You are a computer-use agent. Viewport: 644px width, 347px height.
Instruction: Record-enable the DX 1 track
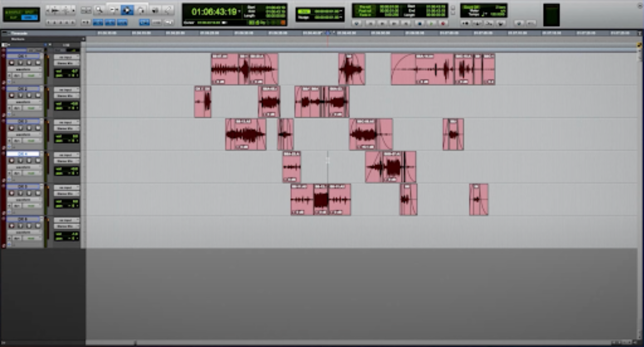tap(12, 63)
